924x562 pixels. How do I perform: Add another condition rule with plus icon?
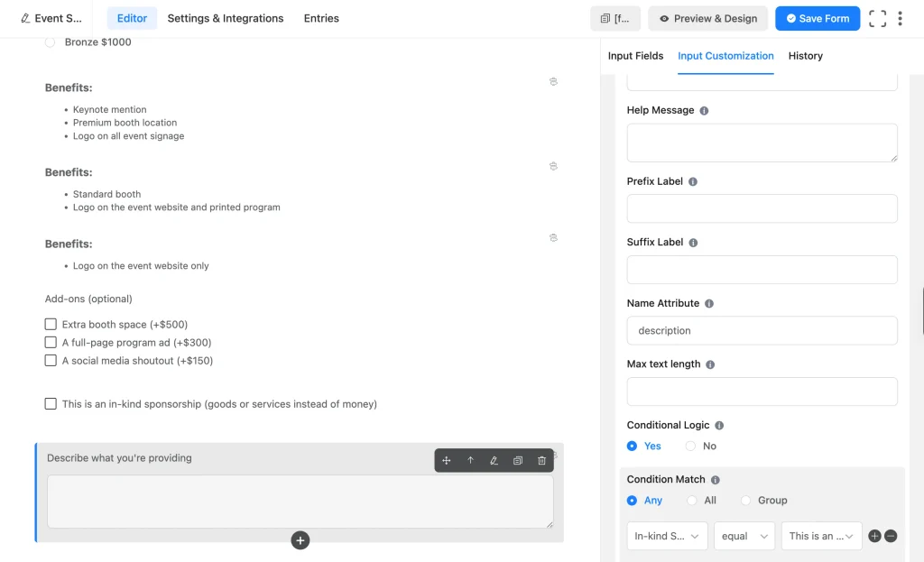[874, 536]
